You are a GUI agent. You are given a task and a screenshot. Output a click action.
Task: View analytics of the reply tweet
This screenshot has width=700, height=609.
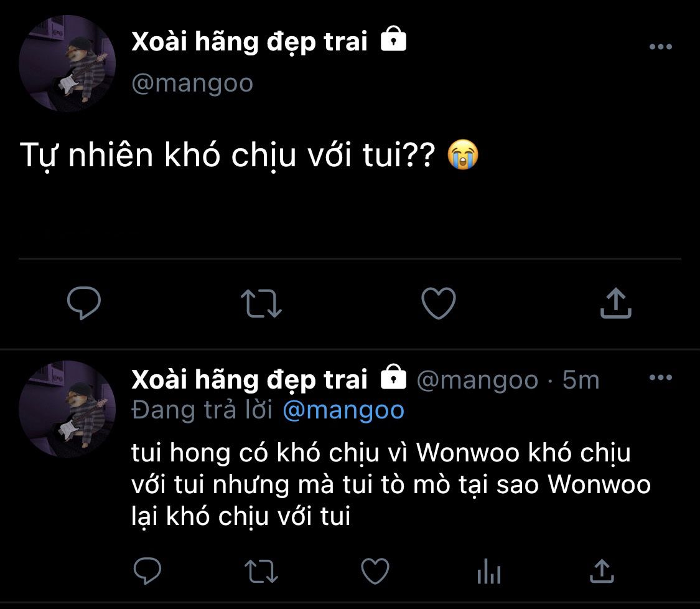click(x=489, y=572)
